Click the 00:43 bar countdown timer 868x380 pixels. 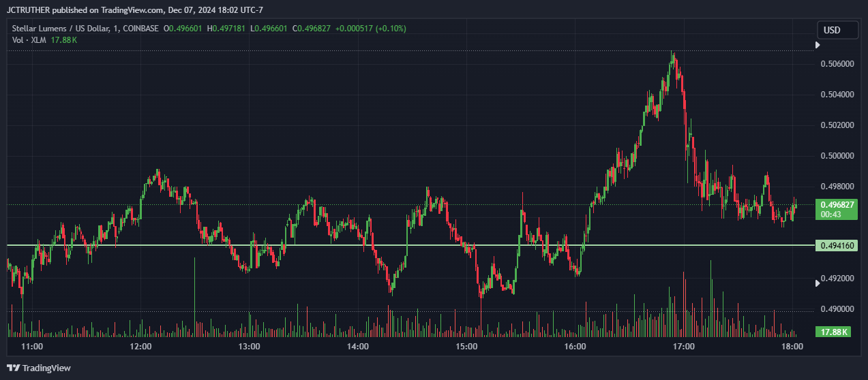click(830, 215)
